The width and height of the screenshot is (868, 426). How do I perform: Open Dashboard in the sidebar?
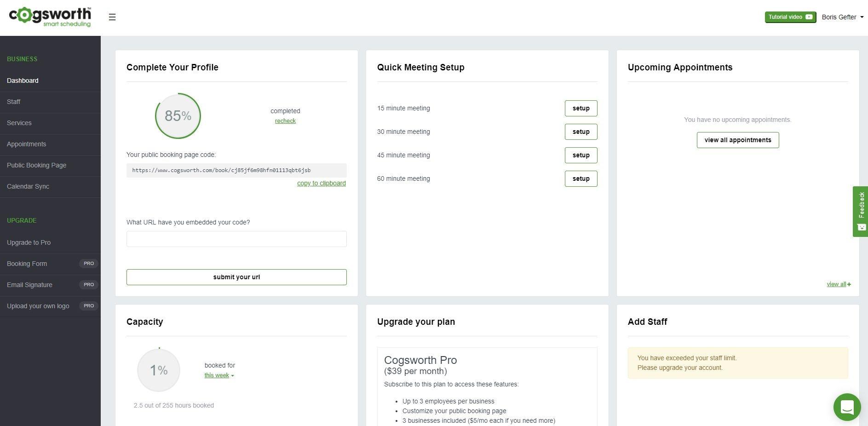[x=50, y=81]
